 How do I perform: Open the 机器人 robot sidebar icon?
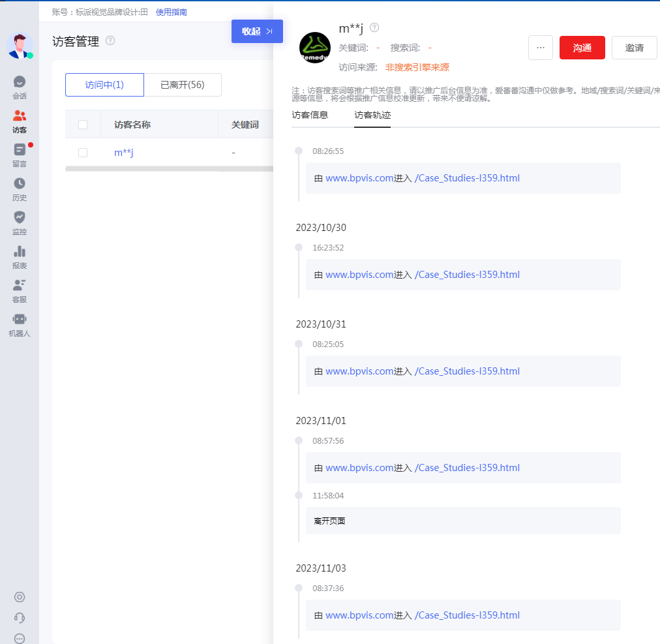point(20,325)
